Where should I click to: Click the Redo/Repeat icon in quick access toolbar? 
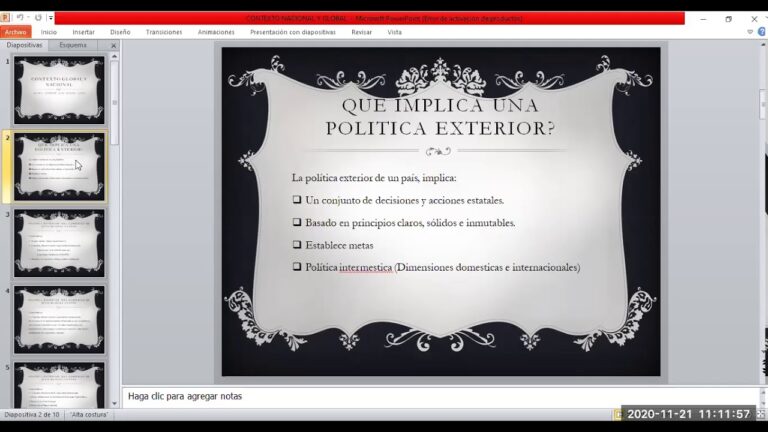[38, 18]
